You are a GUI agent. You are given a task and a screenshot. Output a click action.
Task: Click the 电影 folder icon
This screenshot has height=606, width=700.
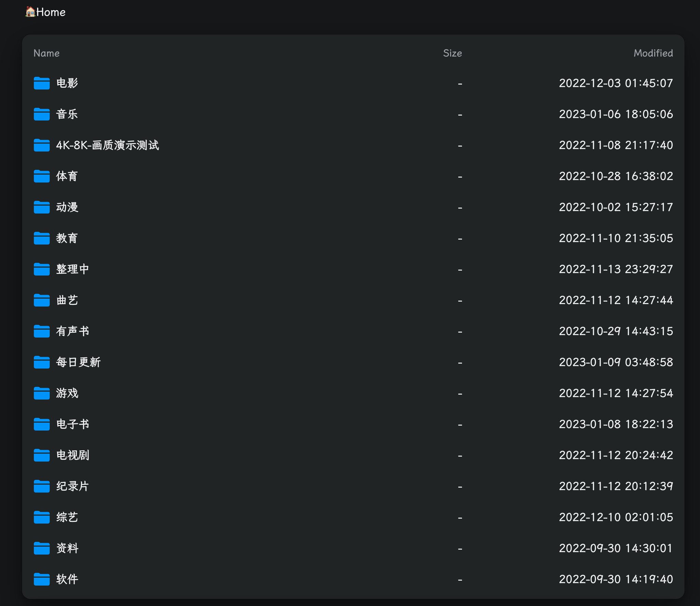click(41, 83)
